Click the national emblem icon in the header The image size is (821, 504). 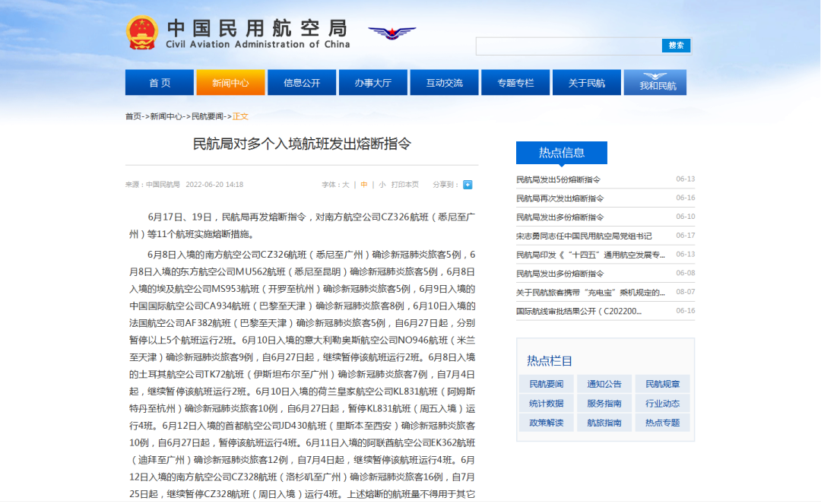click(141, 33)
